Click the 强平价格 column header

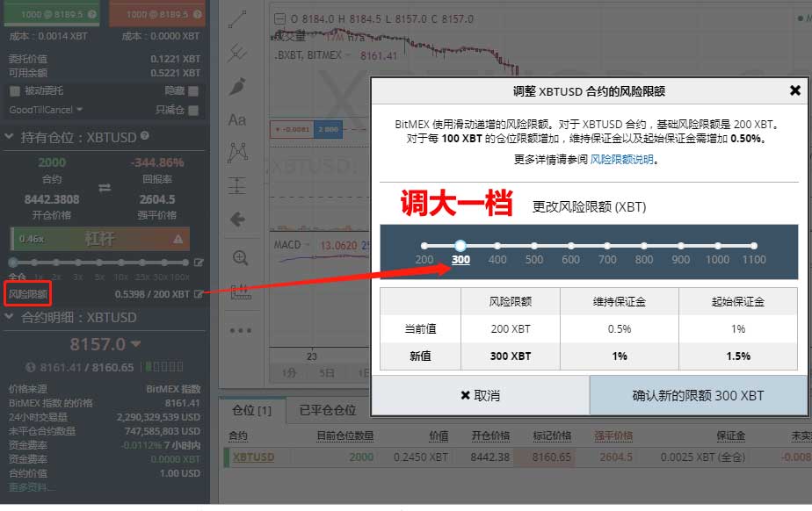tap(613, 436)
